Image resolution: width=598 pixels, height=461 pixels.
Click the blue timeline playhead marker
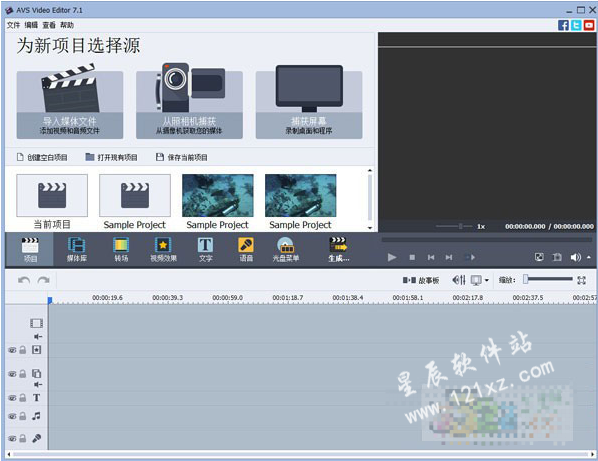click(50, 300)
